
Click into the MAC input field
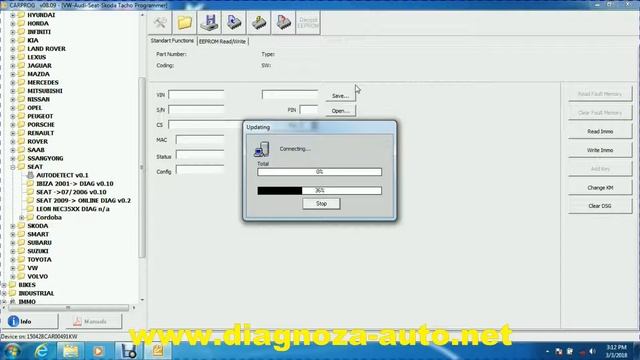pyautogui.click(x=200, y=140)
